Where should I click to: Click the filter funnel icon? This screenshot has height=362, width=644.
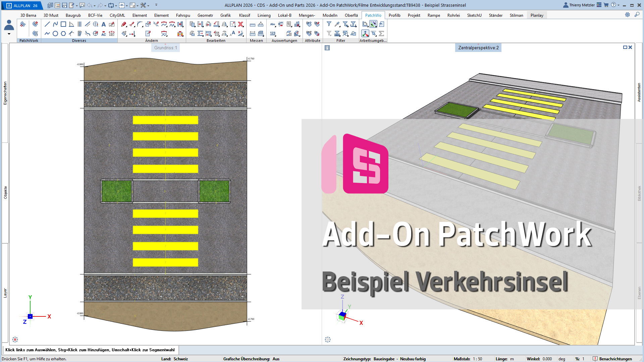pyautogui.click(x=329, y=24)
